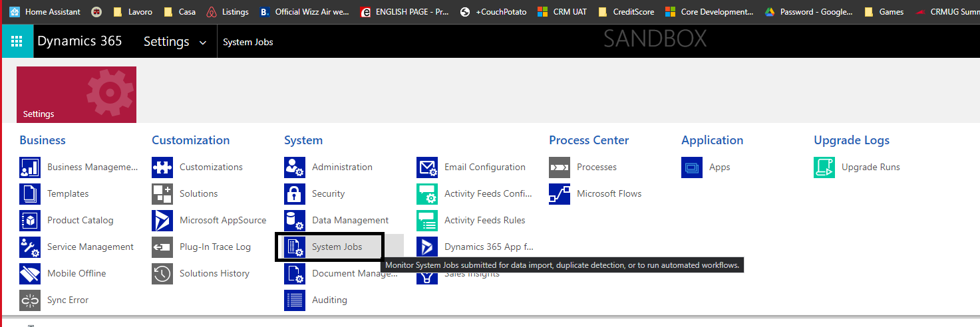
Task: Click the Solutions History link text
Action: [x=214, y=274]
